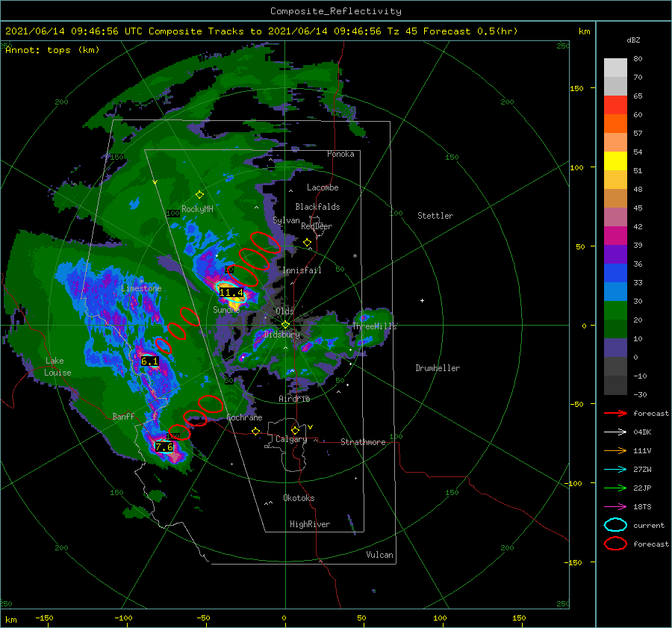Click the 7.6 storm top label
This screenshot has height=628, width=672.
tap(164, 447)
